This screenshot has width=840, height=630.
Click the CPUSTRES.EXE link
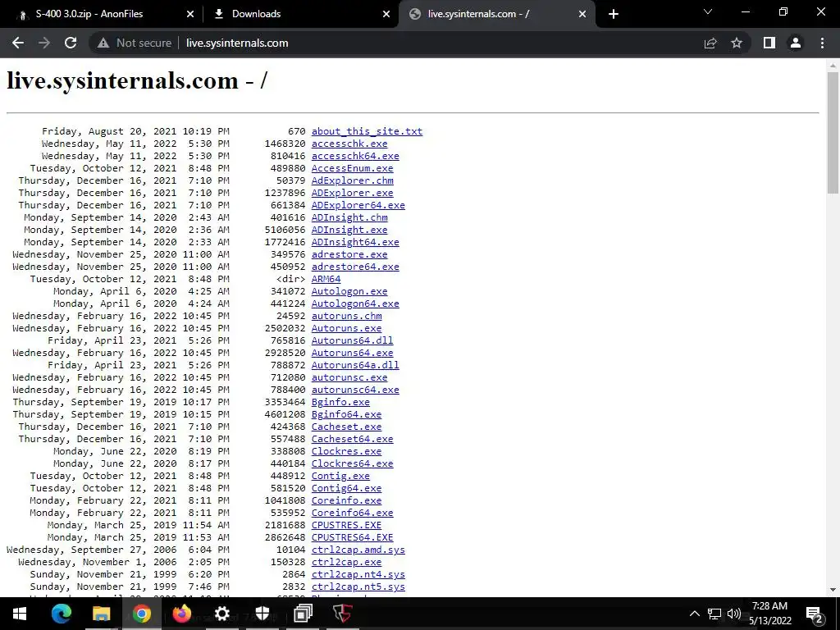click(x=347, y=526)
